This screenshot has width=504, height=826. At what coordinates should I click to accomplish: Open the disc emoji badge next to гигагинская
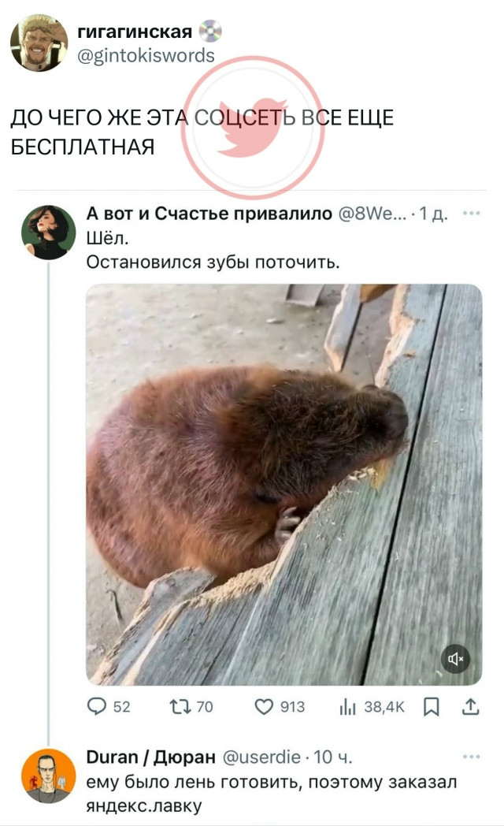coord(210,32)
